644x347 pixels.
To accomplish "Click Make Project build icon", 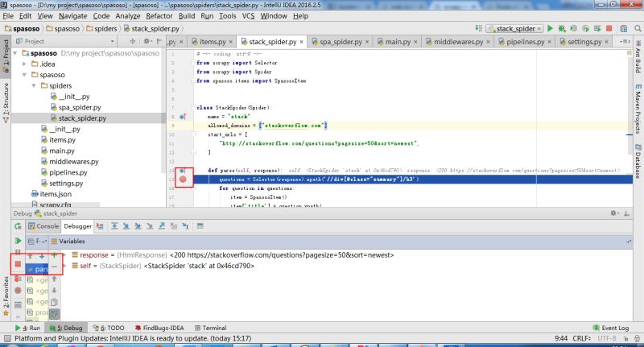I will 479,28.
